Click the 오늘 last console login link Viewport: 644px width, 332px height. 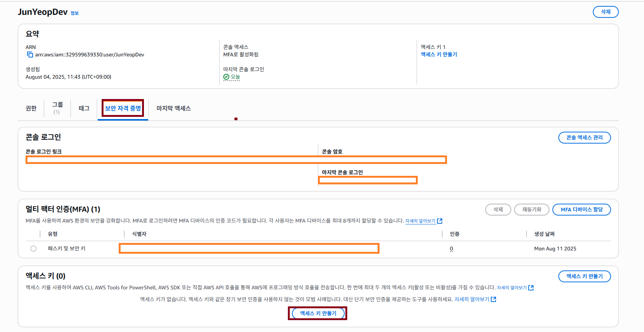click(235, 77)
